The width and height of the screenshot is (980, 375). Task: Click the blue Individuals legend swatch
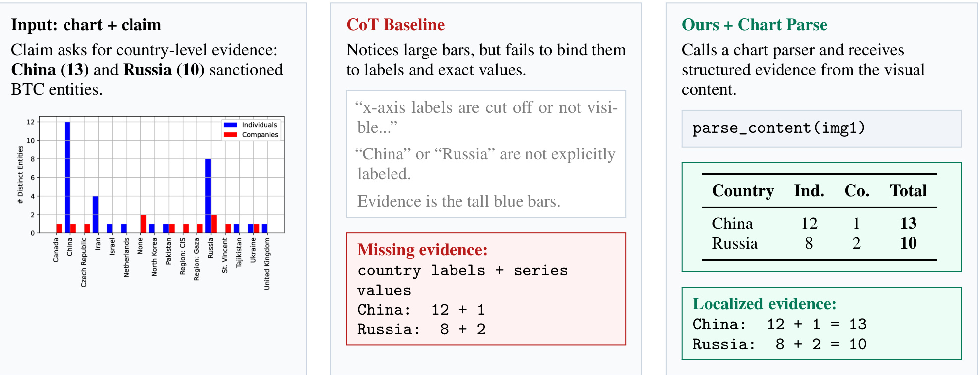point(230,125)
